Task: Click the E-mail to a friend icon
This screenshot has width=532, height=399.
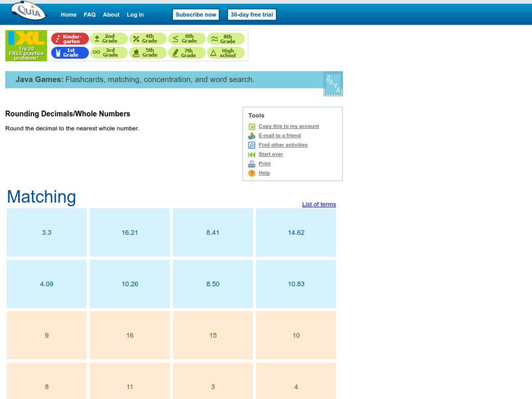Action: 251,136
